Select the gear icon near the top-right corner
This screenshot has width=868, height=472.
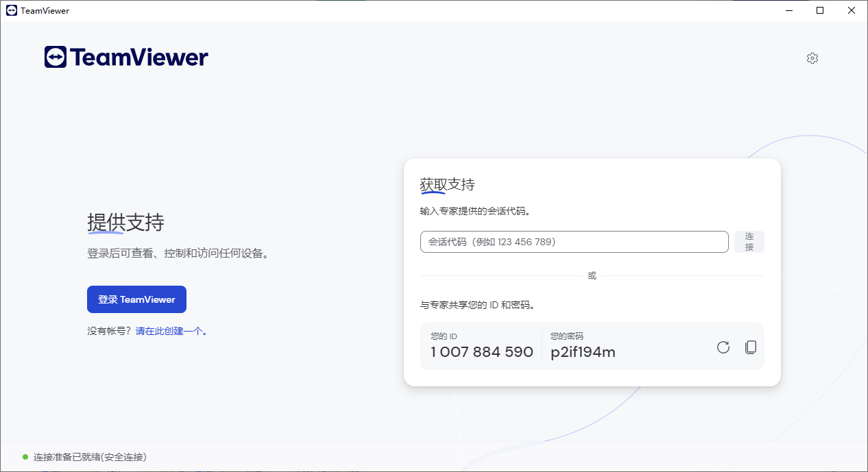pyautogui.click(x=812, y=58)
